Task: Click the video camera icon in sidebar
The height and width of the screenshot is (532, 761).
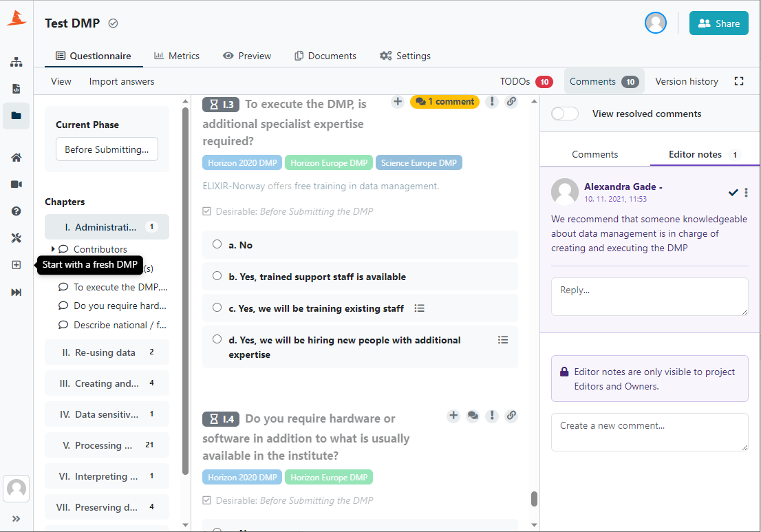Action: point(17,184)
